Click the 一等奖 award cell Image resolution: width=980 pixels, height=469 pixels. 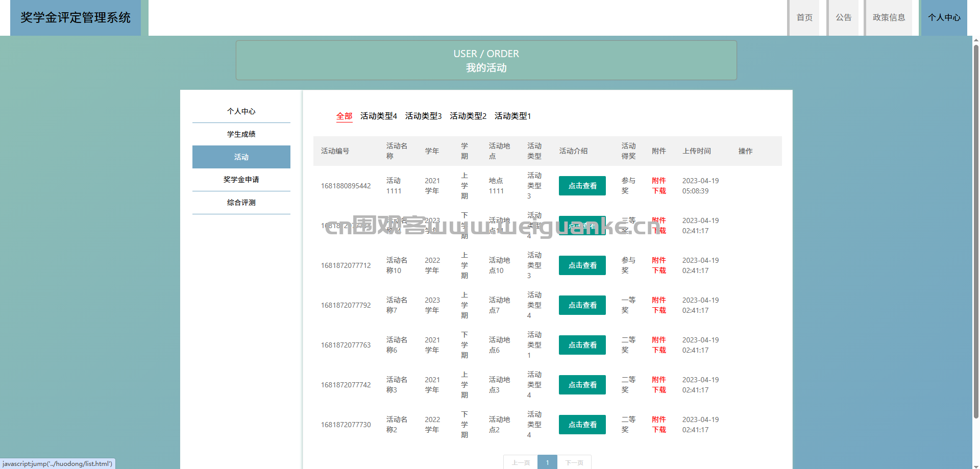tap(628, 305)
